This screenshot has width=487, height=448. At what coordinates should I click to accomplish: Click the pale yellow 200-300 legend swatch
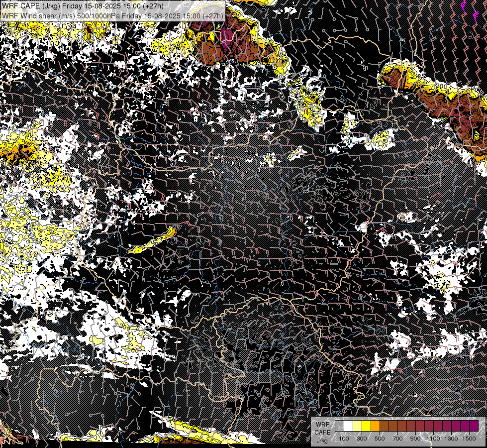(x=358, y=426)
